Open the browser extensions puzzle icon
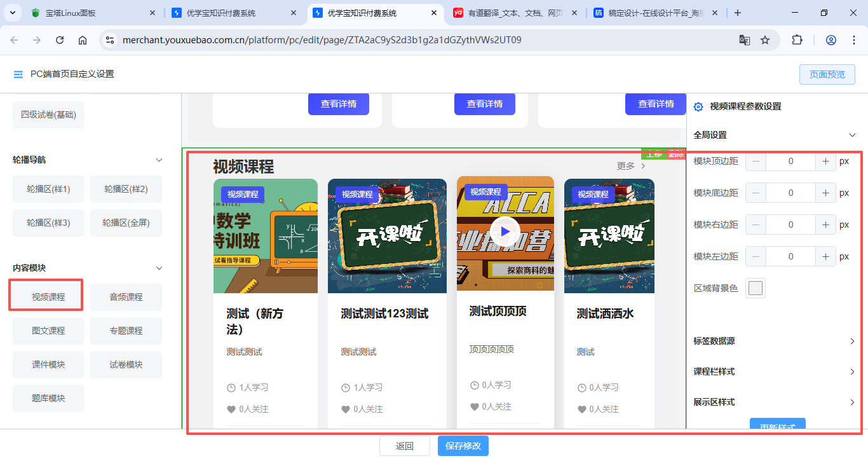 [797, 40]
